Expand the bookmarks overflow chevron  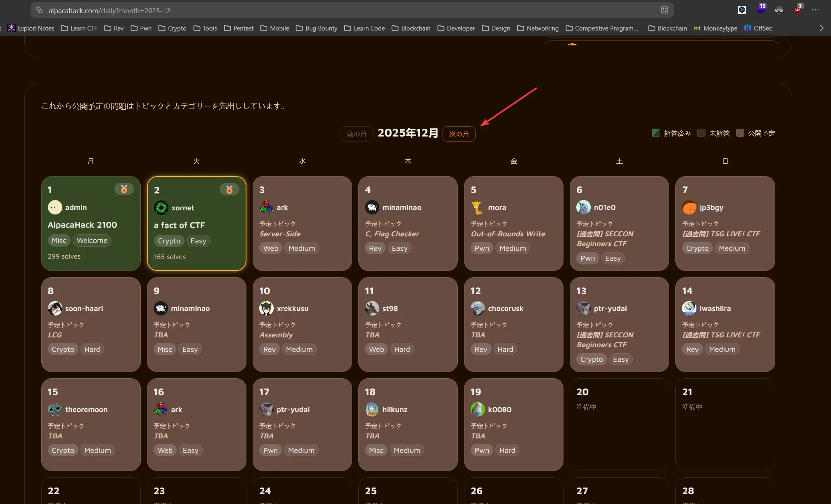(x=821, y=28)
